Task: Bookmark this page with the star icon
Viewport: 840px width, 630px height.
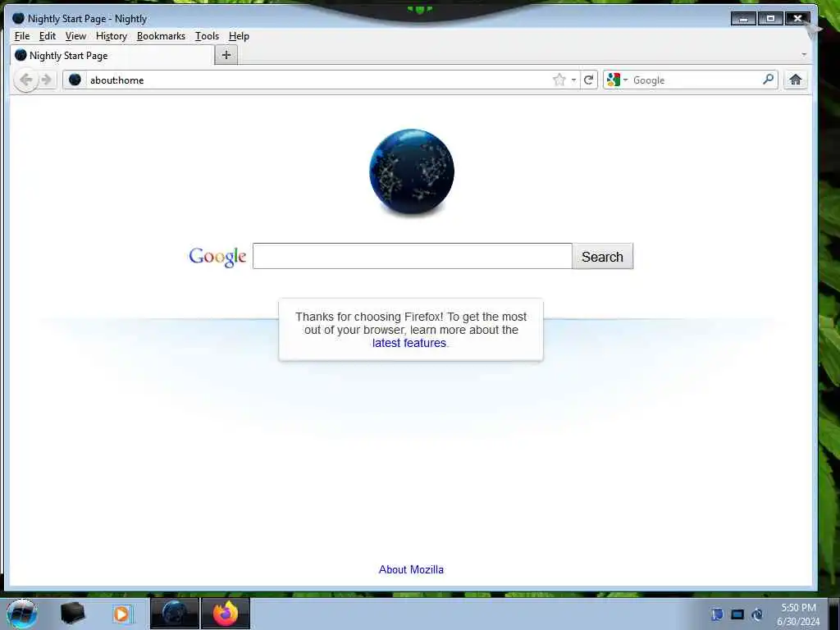Action: click(x=559, y=80)
